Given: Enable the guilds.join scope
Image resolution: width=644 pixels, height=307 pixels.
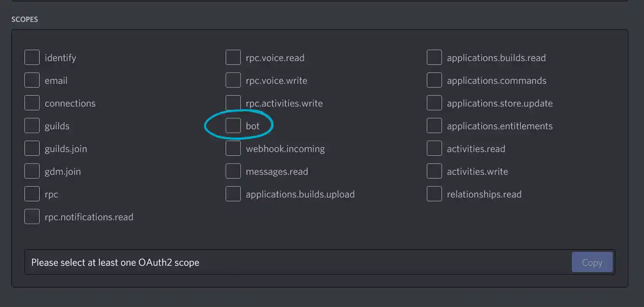Looking at the screenshot, I should [x=32, y=148].
